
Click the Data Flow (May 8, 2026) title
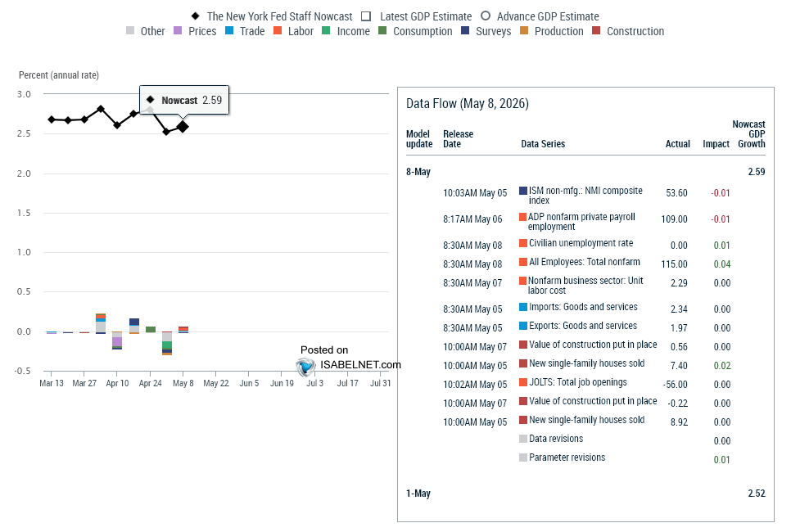coord(467,103)
